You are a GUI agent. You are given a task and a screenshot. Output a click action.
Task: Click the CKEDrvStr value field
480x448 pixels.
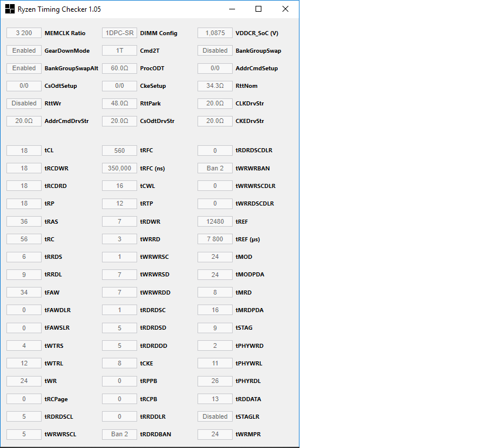(x=215, y=121)
